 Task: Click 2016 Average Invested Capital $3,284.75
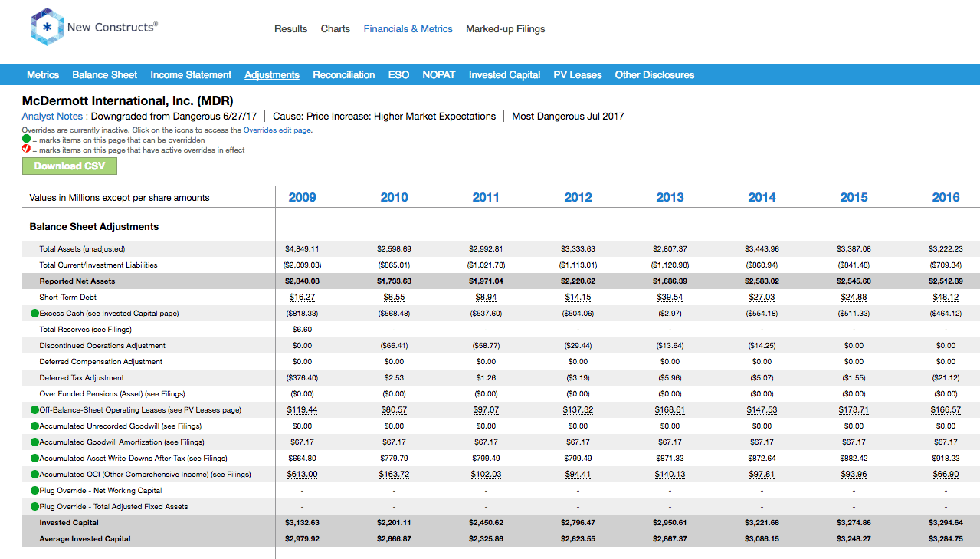pos(946,538)
